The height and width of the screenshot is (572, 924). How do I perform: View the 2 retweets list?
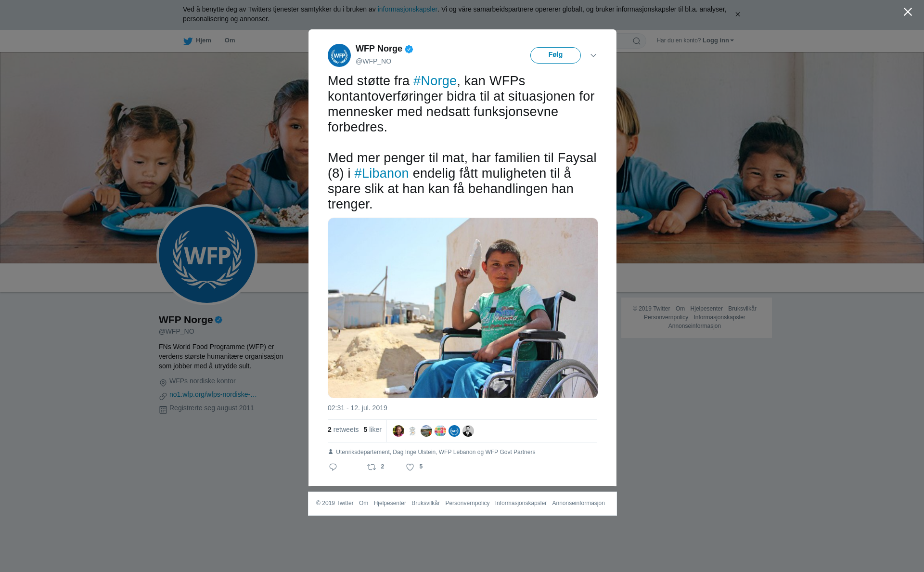[343, 429]
